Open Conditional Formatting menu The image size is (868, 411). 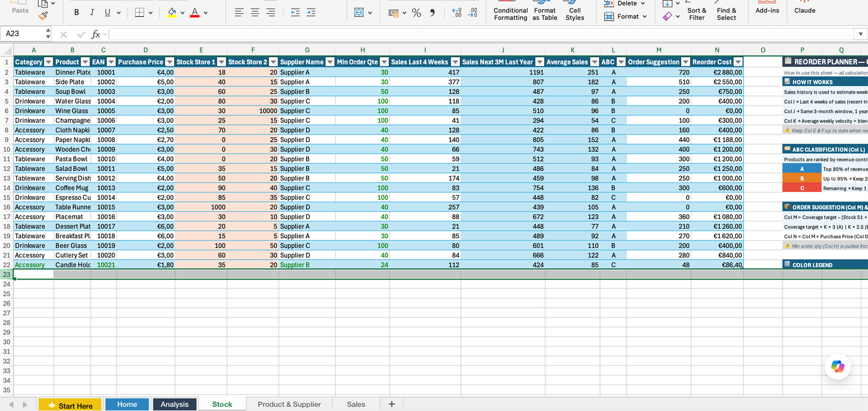[511, 11]
